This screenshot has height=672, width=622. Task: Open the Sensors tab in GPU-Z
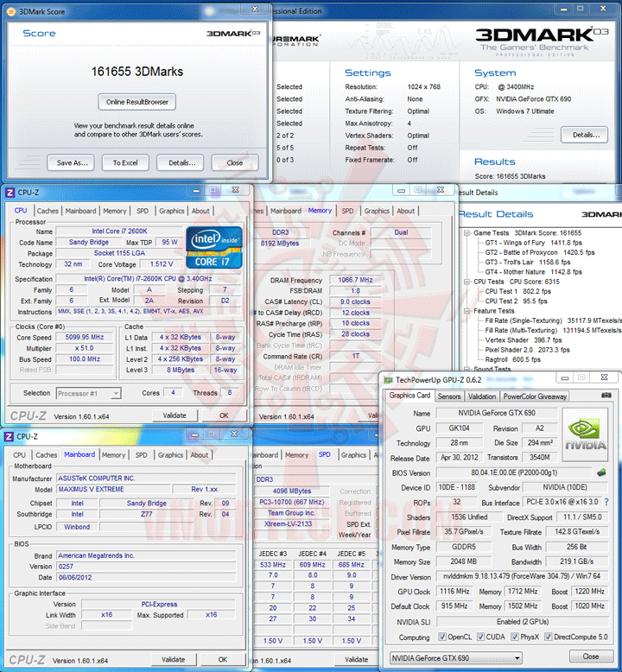pos(449,396)
